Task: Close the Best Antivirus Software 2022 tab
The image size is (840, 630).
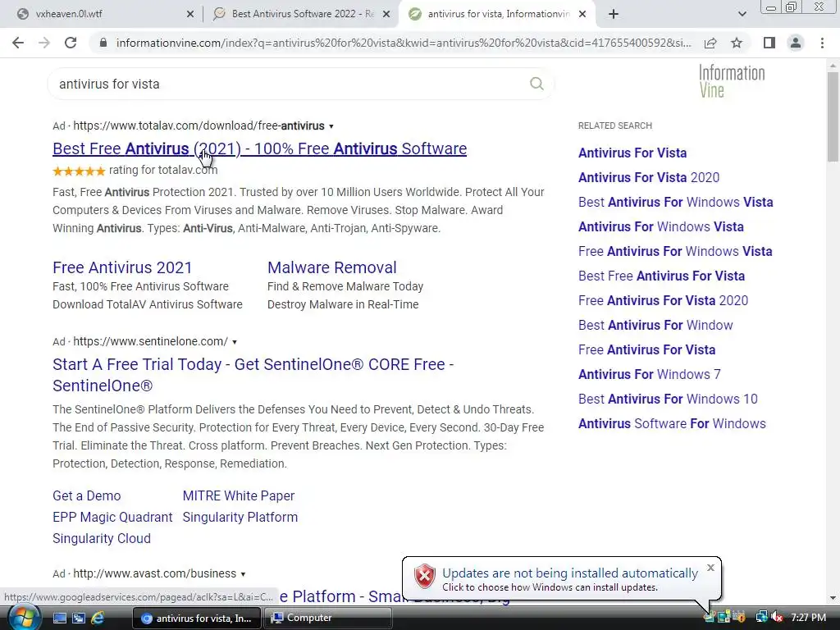Action: point(386,14)
